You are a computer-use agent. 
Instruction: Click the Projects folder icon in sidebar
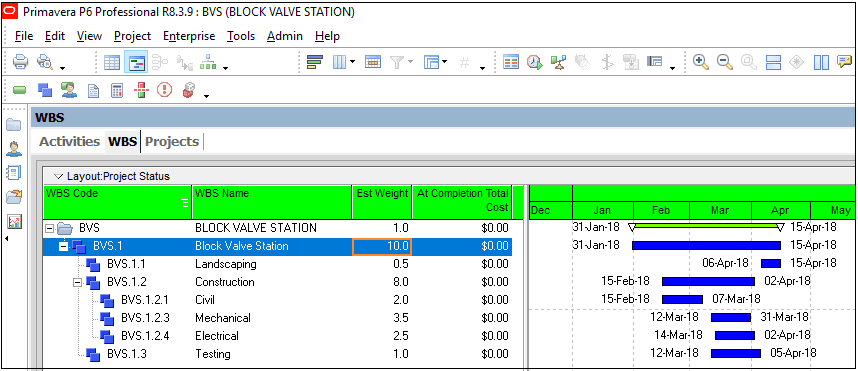[14, 125]
